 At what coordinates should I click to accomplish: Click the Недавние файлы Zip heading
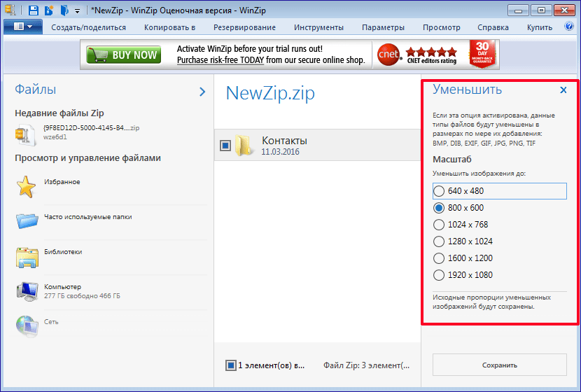(59, 113)
